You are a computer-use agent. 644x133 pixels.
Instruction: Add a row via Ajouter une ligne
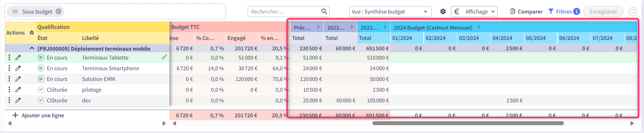pyautogui.click(x=38, y=115)
